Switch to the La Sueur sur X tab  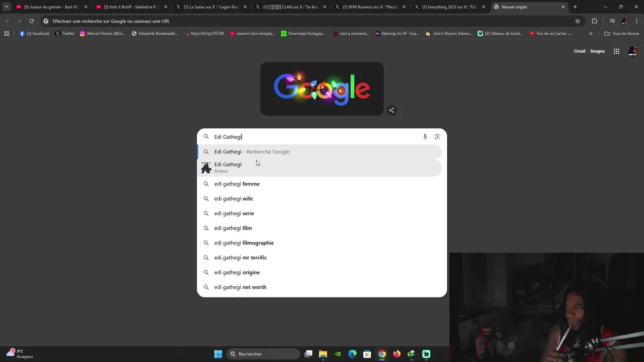point(211,7)
